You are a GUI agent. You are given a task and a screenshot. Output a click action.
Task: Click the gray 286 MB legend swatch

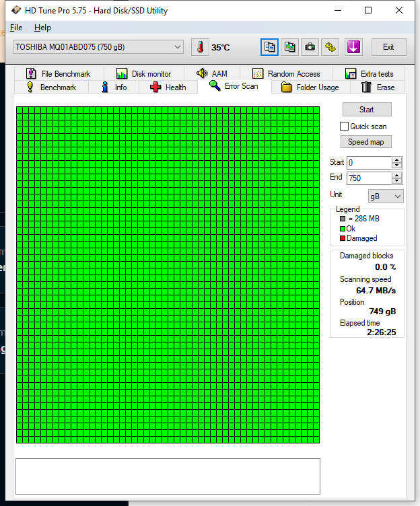[x=343, y=219]
